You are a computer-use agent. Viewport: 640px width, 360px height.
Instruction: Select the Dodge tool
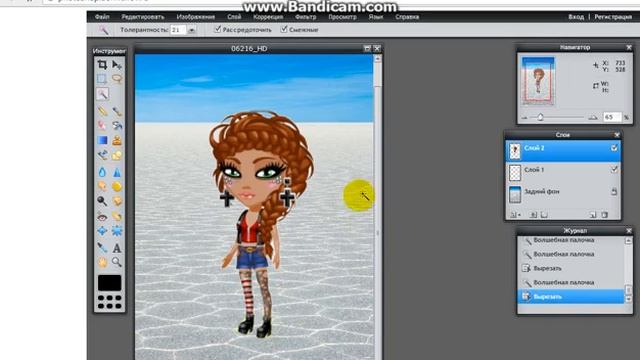click(x=102, y=201)
